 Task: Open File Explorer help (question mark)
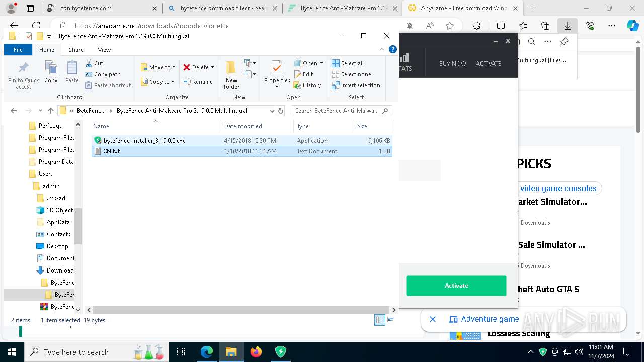click(x=393, y=49)
